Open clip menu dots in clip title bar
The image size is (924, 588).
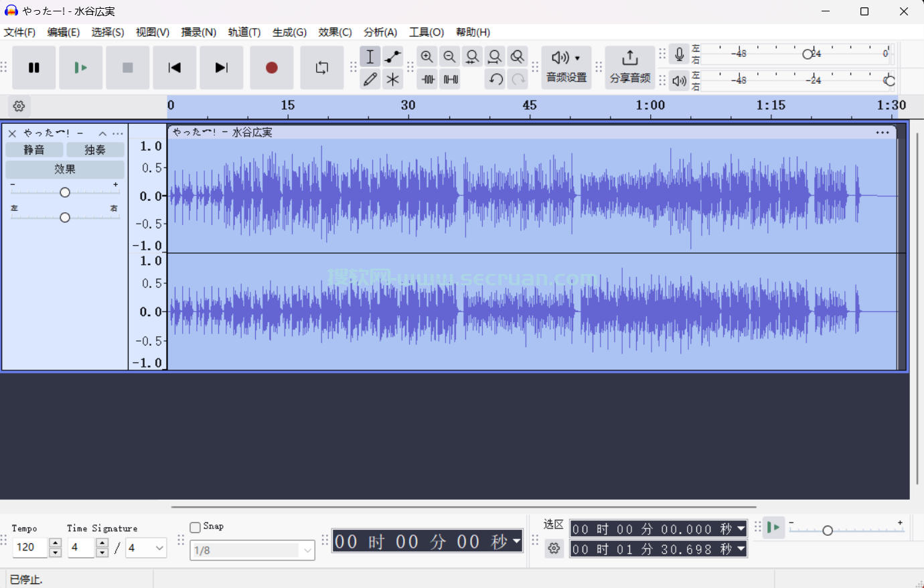[882, 133]
